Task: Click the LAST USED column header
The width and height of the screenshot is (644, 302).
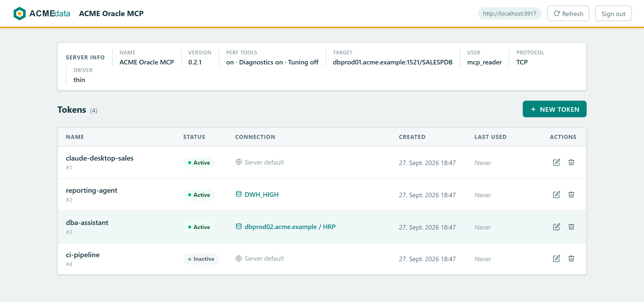Action: click(491, 137)
